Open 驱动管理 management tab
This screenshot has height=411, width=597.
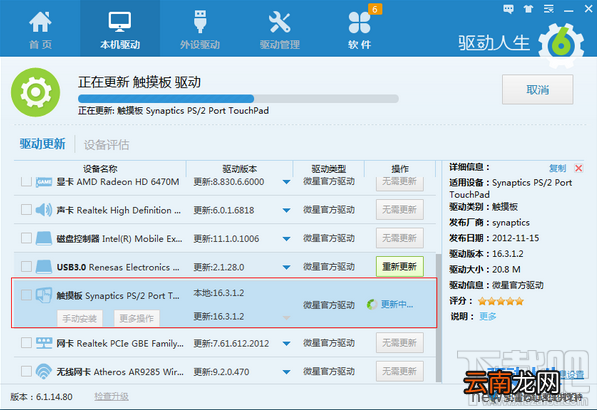click(x=280, y=29)
